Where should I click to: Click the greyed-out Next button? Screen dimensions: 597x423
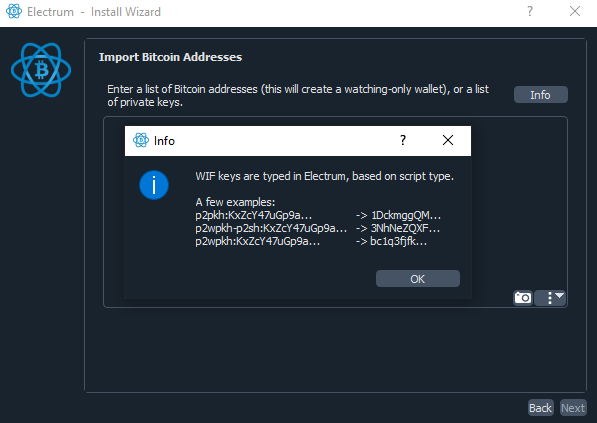(x=573, y=408)
